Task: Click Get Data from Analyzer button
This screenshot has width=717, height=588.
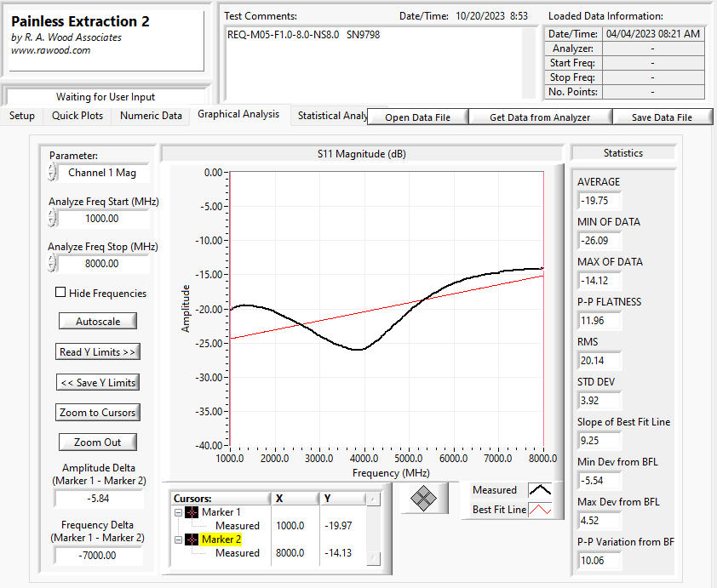Action: (x=540, y=117)
